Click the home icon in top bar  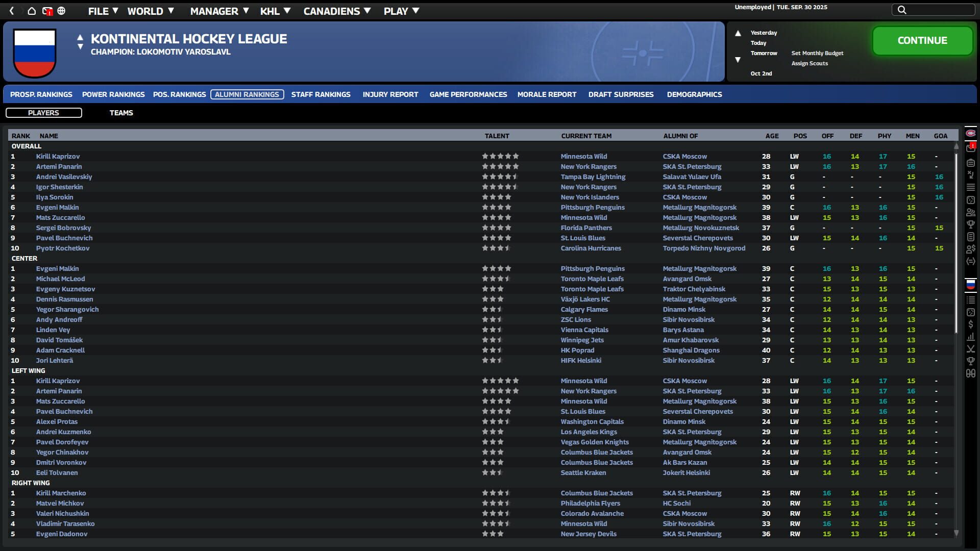pos(32,11)
